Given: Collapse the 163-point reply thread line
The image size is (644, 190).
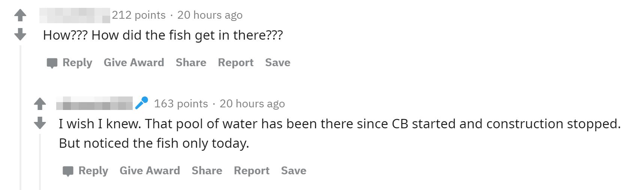Looking at the screenshot, I should pyautogui.click(x=40, y=161).
